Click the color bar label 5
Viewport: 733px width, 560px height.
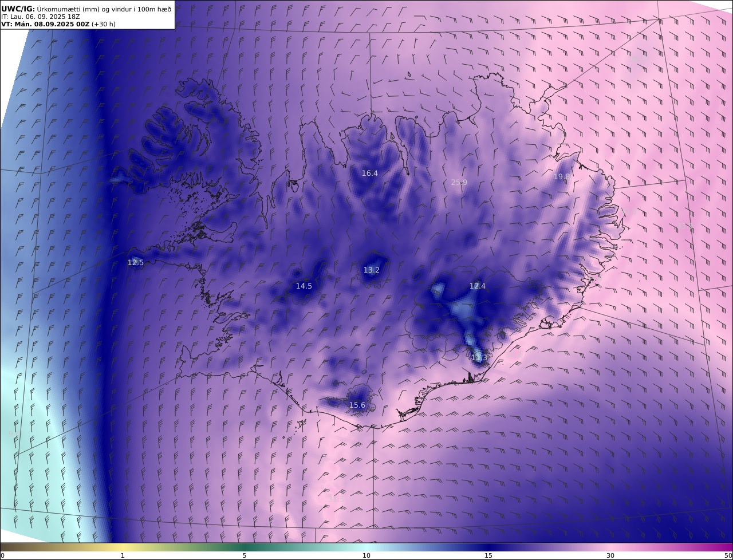point(245,555)
